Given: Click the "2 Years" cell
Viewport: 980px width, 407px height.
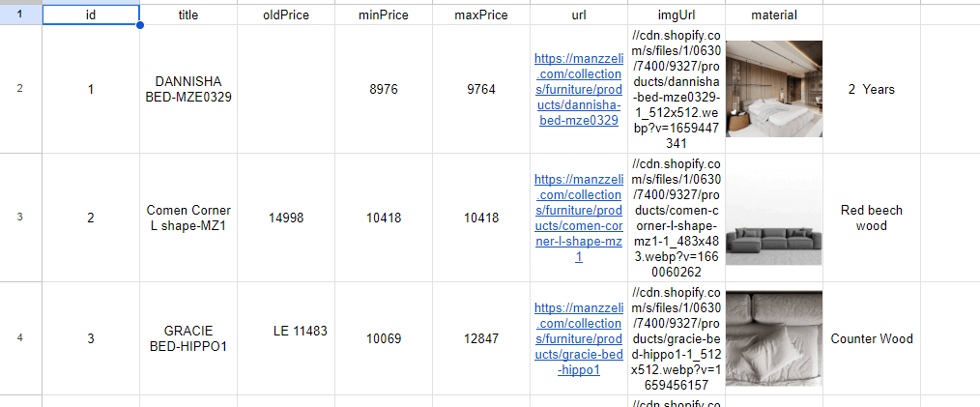Looking at the screenshot, I should 871,89.
